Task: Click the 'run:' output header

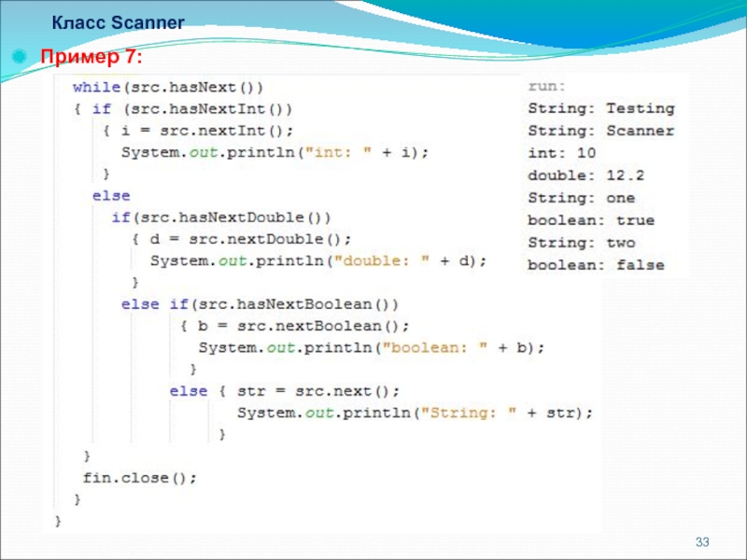Action: 546,86
